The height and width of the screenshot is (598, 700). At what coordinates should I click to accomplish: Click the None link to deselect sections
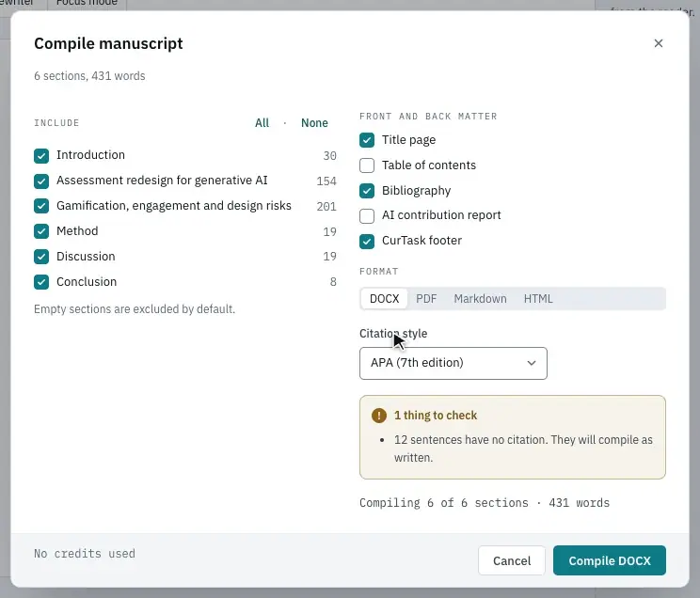coord(314,123)
